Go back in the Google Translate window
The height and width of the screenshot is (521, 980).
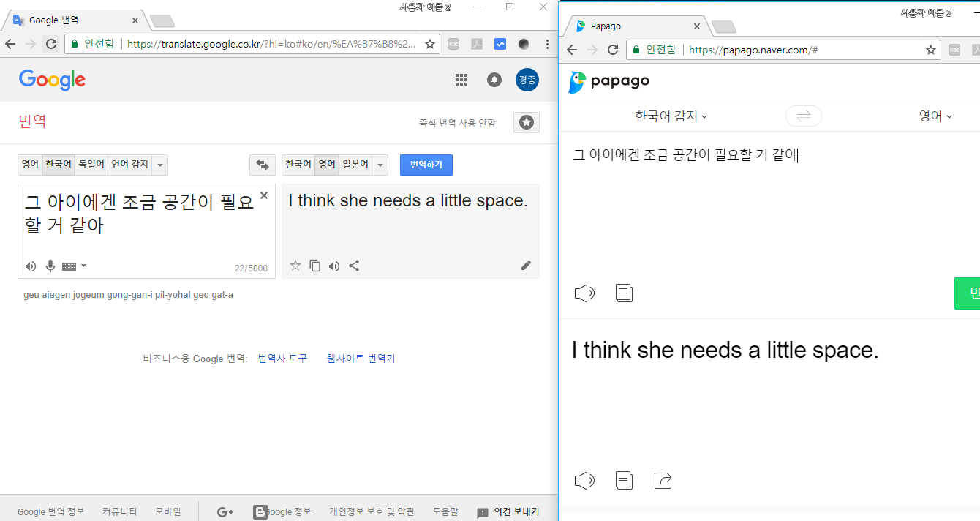pyautogui.click(x=10, y=44)
